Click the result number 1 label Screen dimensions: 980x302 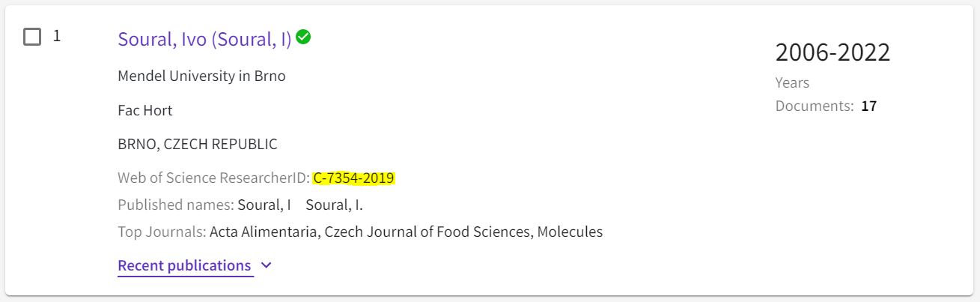pyautogui.click(x=56, y=36)
